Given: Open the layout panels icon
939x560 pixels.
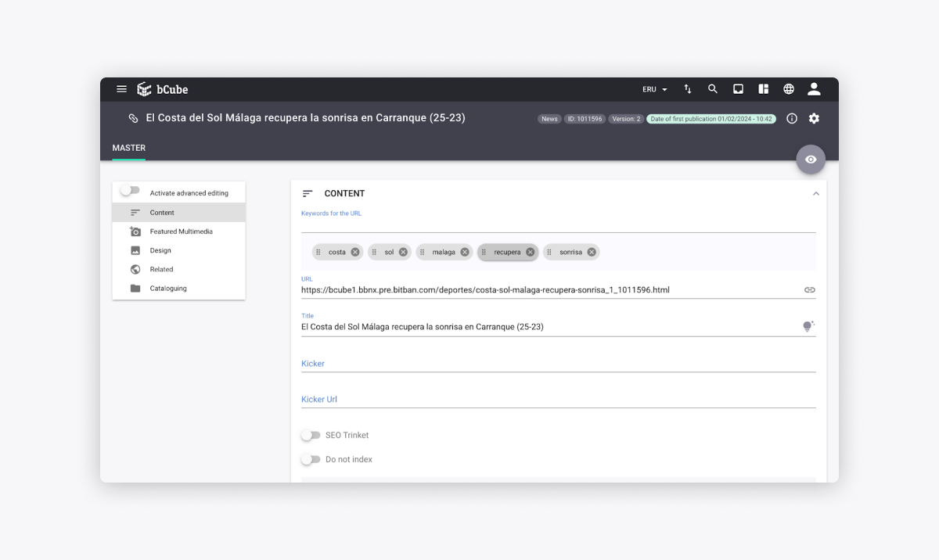Looking at the screenshot, I should click(764, 88).
